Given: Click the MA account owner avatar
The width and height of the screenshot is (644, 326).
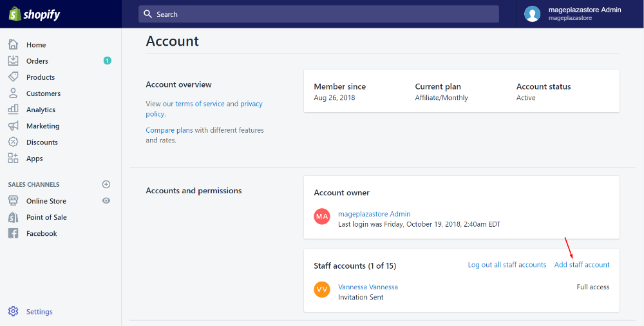Looking at the screenshot, I should tap(322, 216).
